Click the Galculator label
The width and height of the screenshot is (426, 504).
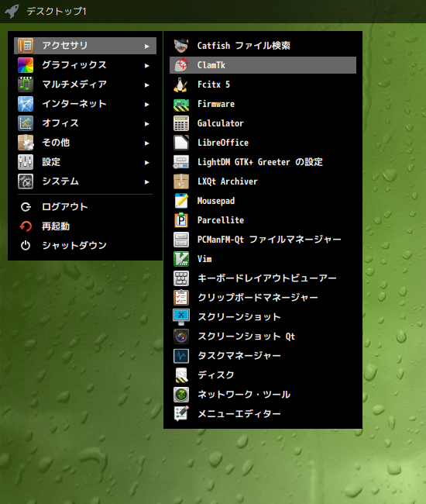pyautogui.click(x=221, y=123)
